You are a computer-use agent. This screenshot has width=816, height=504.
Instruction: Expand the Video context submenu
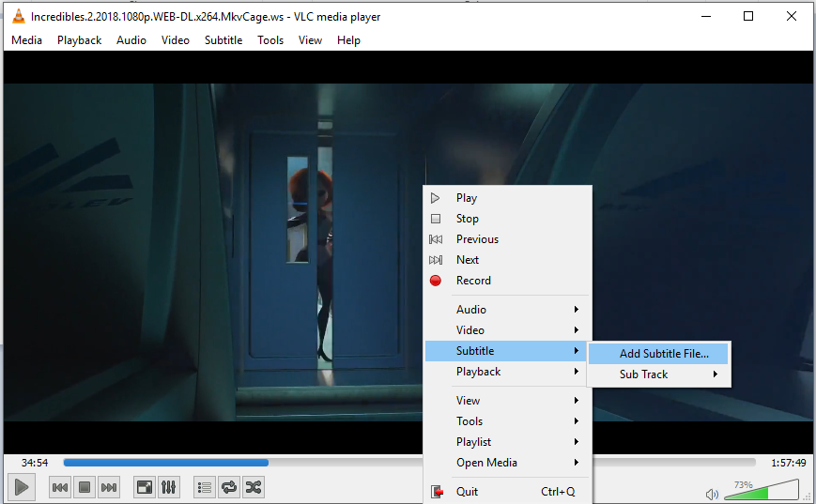tap(507, 330)
